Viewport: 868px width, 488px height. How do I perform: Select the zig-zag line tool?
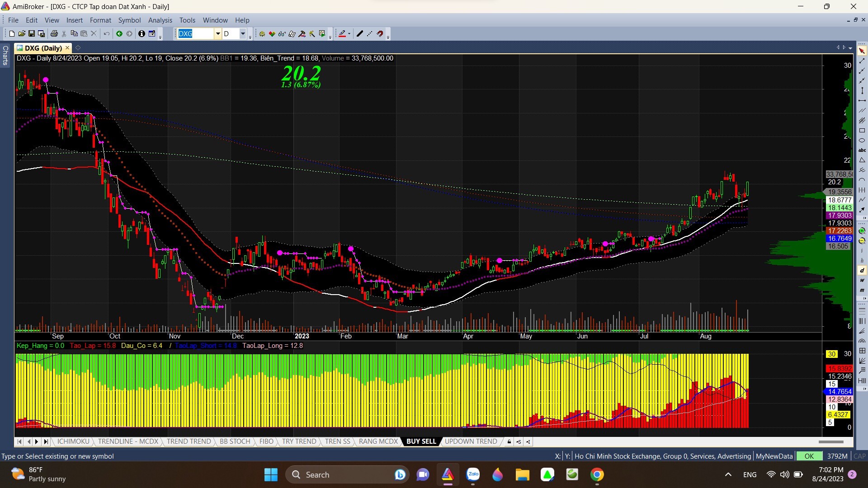point(862,200)
